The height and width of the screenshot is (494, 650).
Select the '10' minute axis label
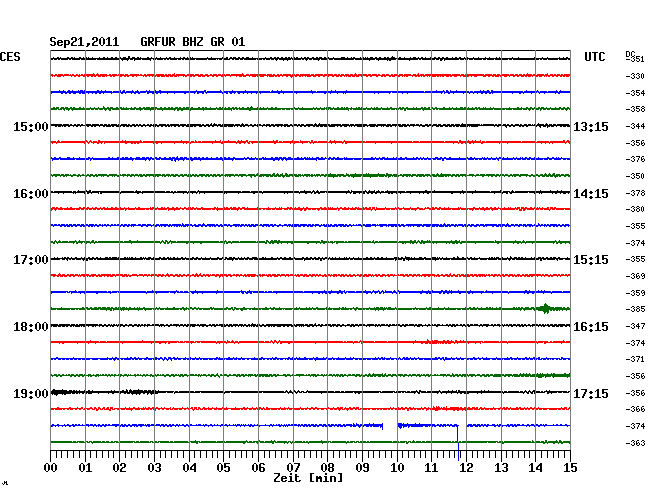(397, 468)
